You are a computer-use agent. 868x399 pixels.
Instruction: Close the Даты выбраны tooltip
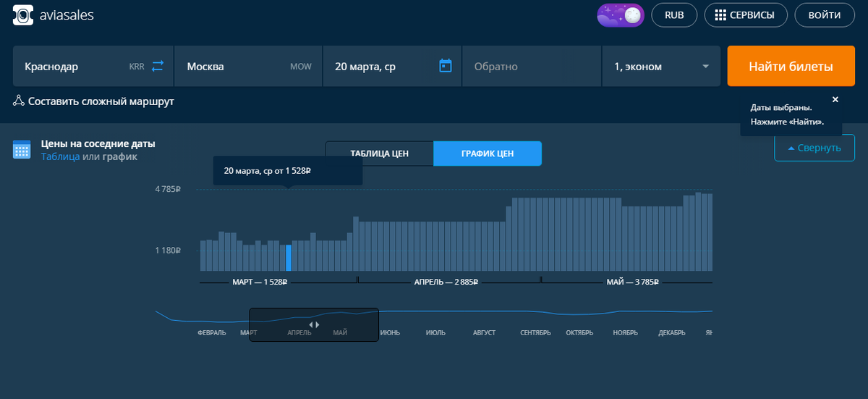[835, 99]
